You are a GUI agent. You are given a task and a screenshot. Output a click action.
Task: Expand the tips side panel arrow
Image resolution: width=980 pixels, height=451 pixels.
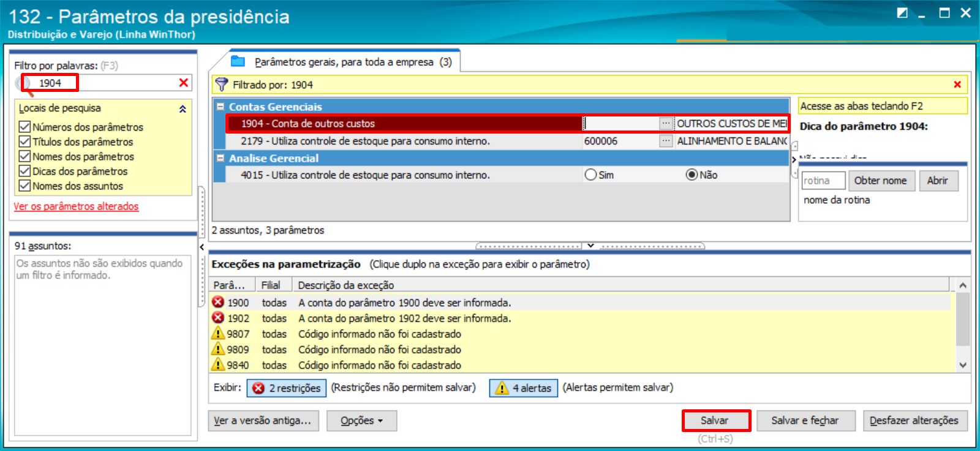(x=794, y=159)
